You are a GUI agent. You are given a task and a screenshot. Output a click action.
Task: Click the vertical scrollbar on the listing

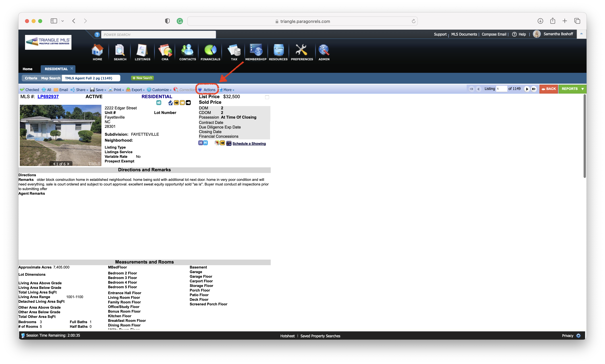pyautogui.click(x=584, y=136)
